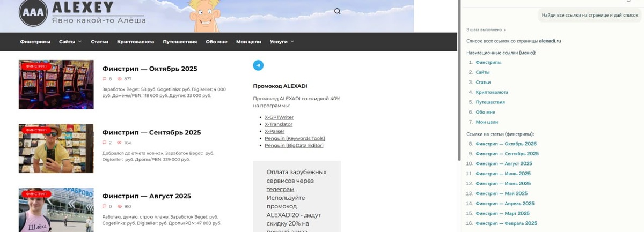Click bold alexadi.ru text in chat

click(550, 41)
